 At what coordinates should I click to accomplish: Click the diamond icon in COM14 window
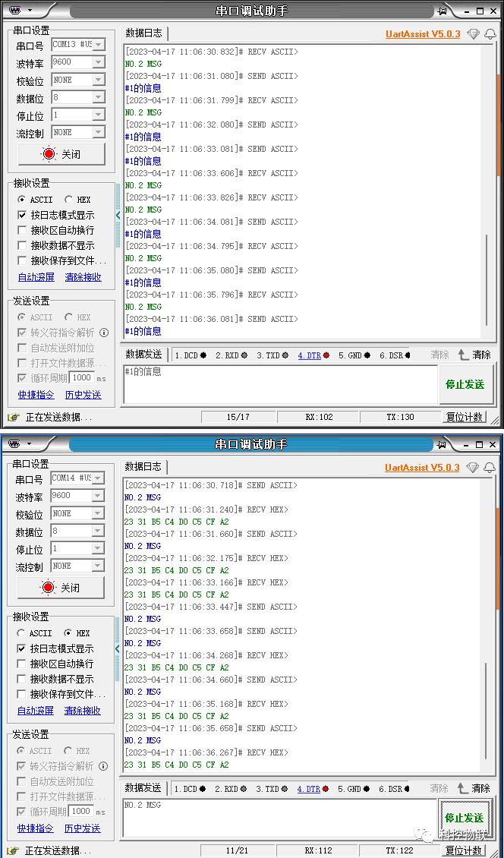point(474,467)
